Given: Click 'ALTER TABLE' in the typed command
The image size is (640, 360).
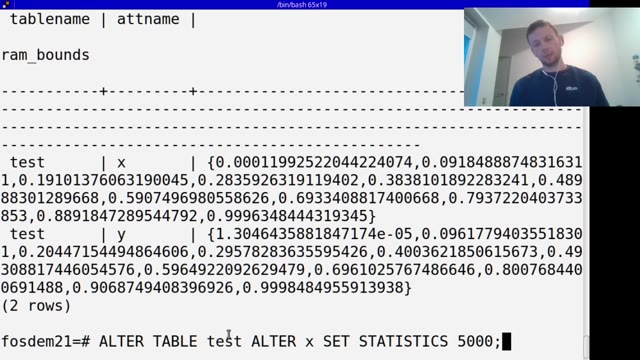Looking at the screenshot, I should click(148, 341).
